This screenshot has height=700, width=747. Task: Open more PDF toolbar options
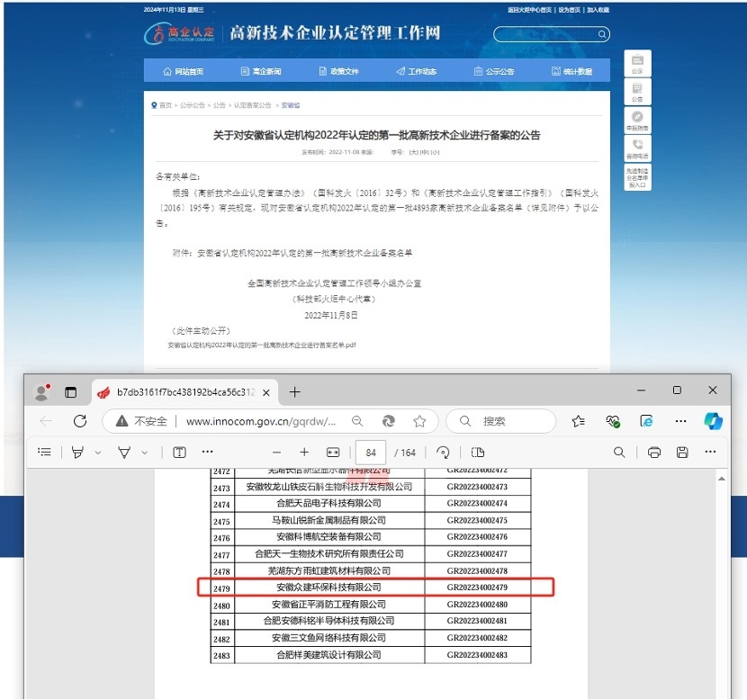point(710,452)
